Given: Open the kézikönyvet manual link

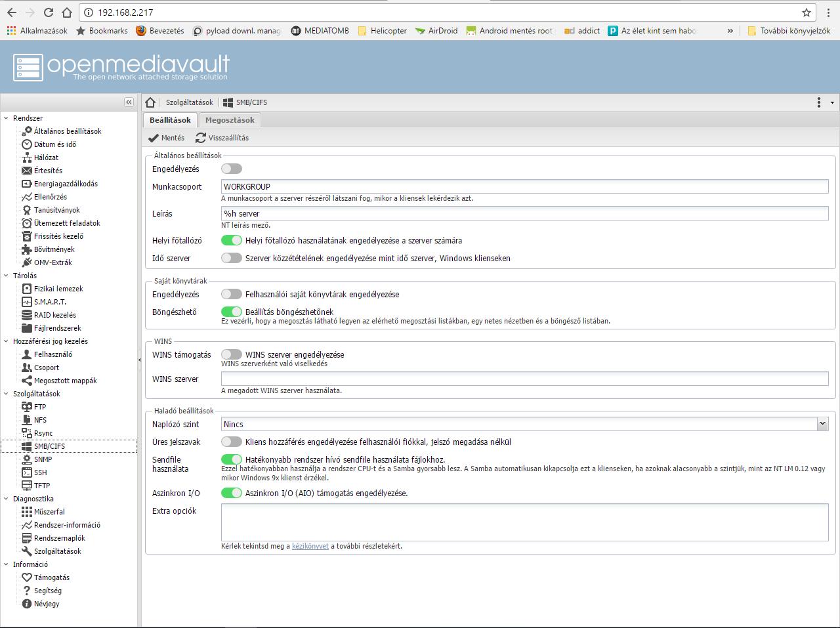Looking at the screenshot, I should click(310, 546).
